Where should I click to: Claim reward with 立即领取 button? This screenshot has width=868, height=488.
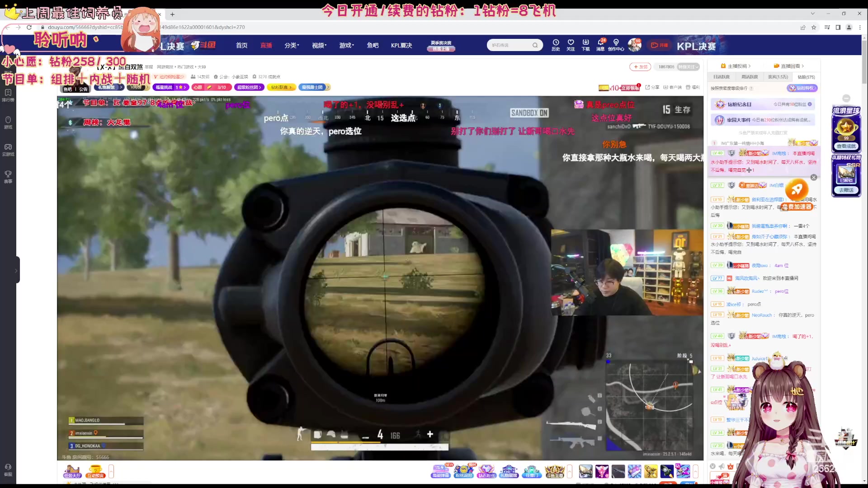(x=630, y=88)
